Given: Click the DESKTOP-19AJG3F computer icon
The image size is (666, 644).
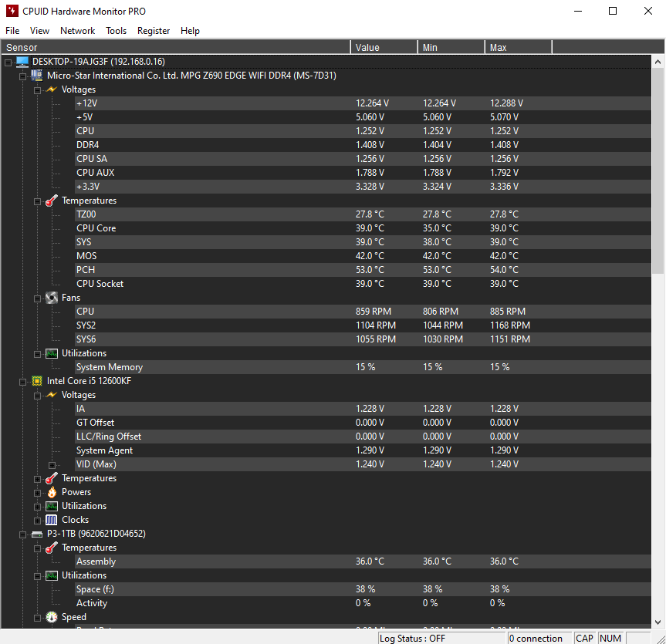Looking at the screenshot, I should [22, 62].
